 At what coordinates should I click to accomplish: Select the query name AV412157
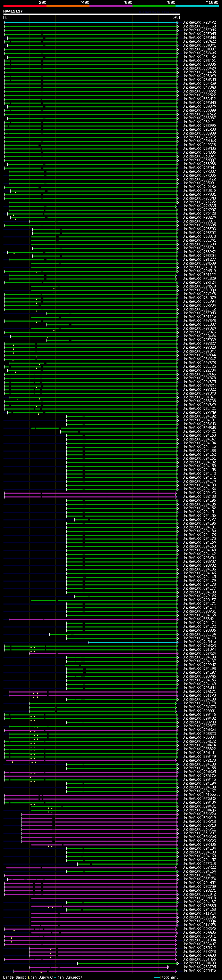click(x=13, y=11)
